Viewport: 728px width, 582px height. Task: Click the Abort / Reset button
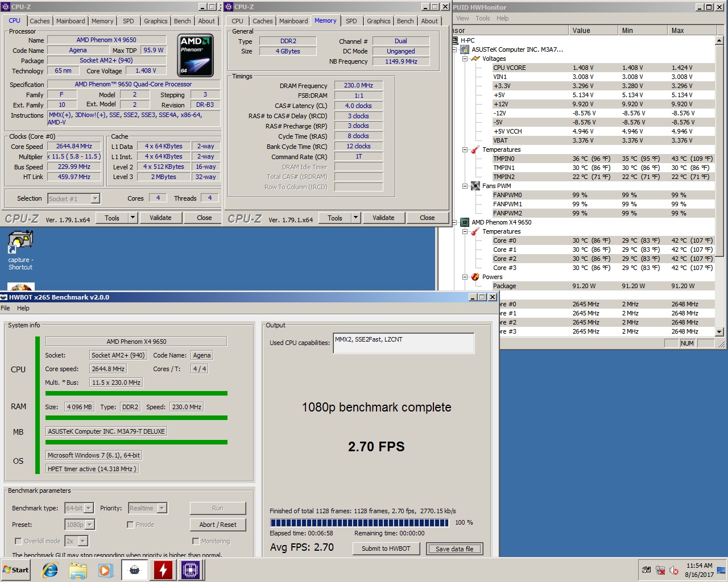(218, 525)
